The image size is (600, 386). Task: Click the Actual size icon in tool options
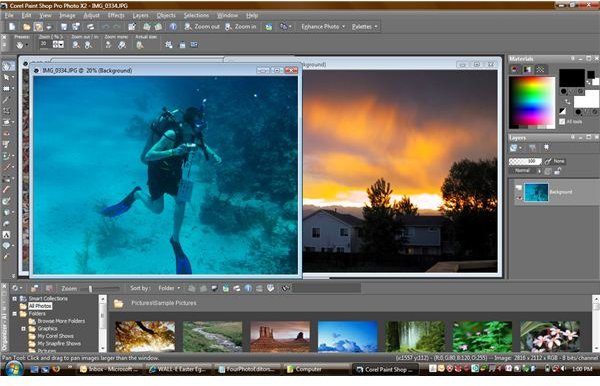click(x=140, y=45)
